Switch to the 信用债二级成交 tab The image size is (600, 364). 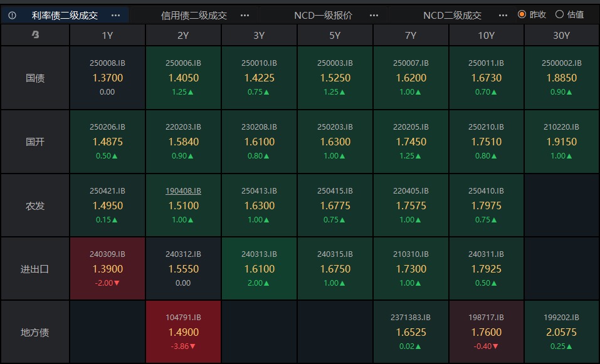194,15
